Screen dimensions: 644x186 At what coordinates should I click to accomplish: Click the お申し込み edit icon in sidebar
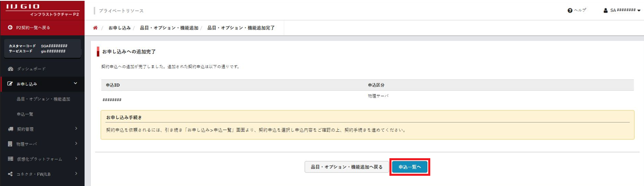pos(10,84)
